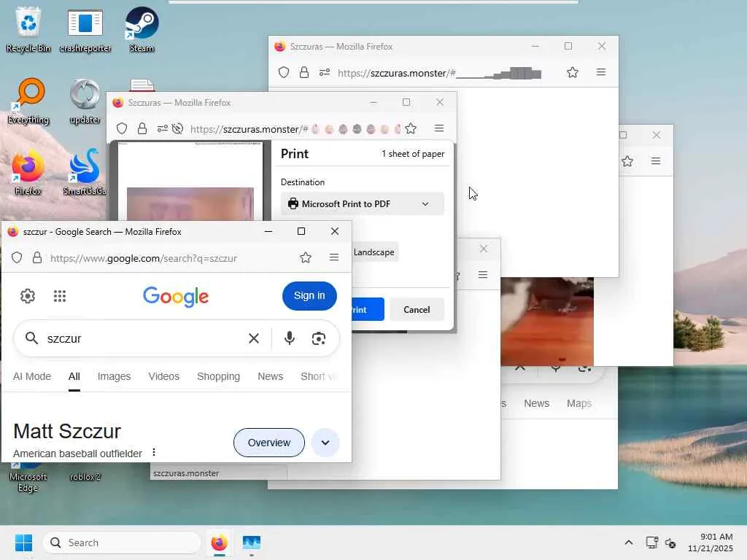Open the Google apps grid
Image resolution: width=747 pixels, height=560 pixels.
click(60, 296)
